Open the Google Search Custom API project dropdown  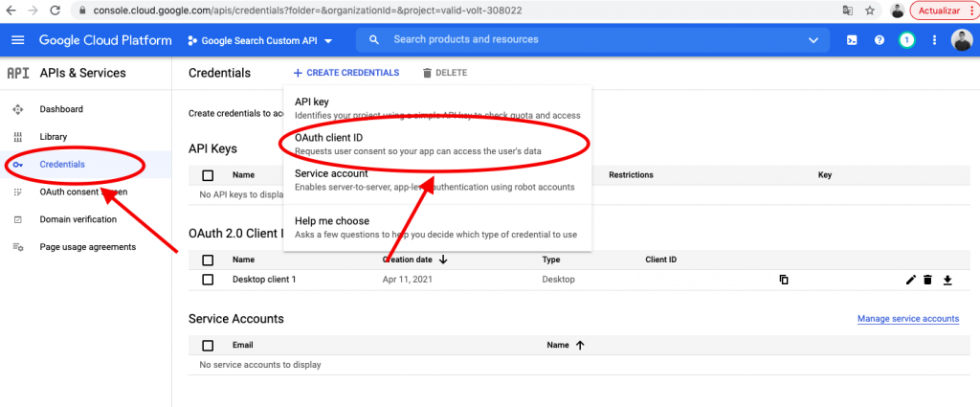tap(260, 40)
